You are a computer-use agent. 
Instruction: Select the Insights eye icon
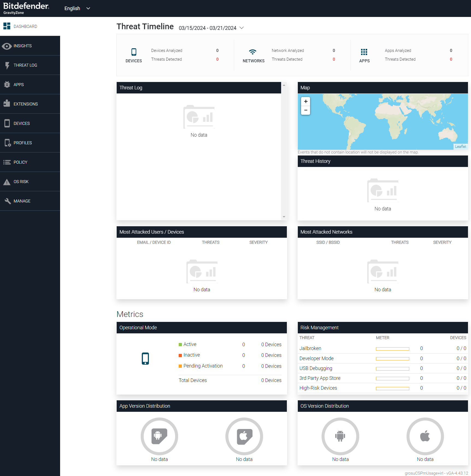7,46
